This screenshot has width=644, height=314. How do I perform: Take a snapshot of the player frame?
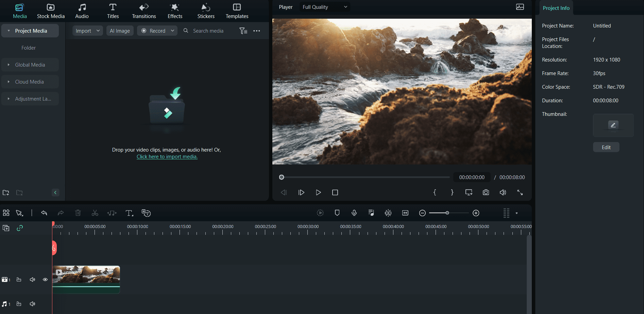pyautogui.click(x=486, y=192)
